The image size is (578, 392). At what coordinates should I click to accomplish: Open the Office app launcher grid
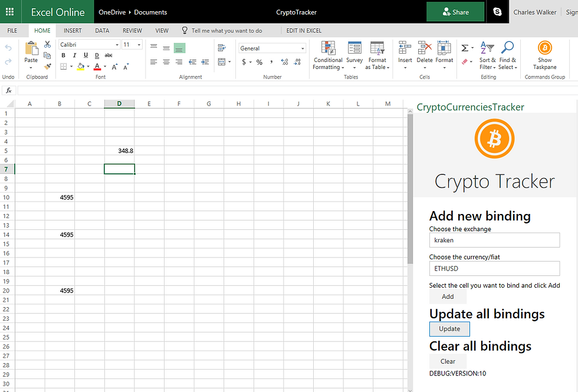10,12
